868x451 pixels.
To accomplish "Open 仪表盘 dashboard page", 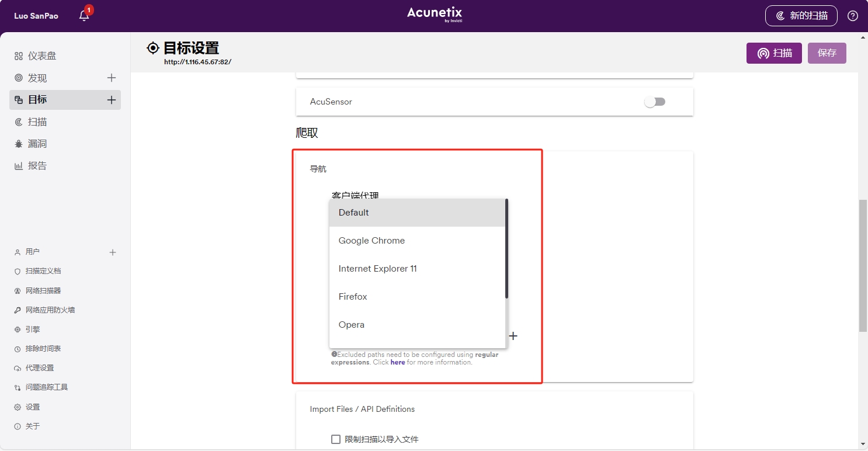I will 42,56.
